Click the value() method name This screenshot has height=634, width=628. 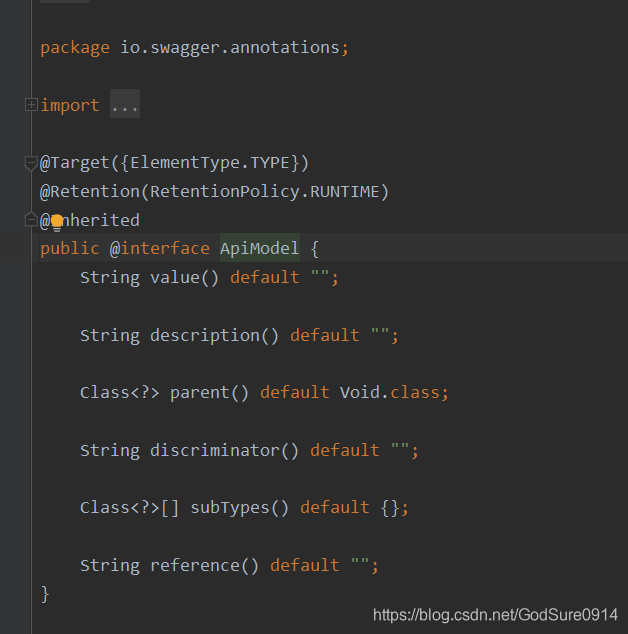tap(184, 277)
